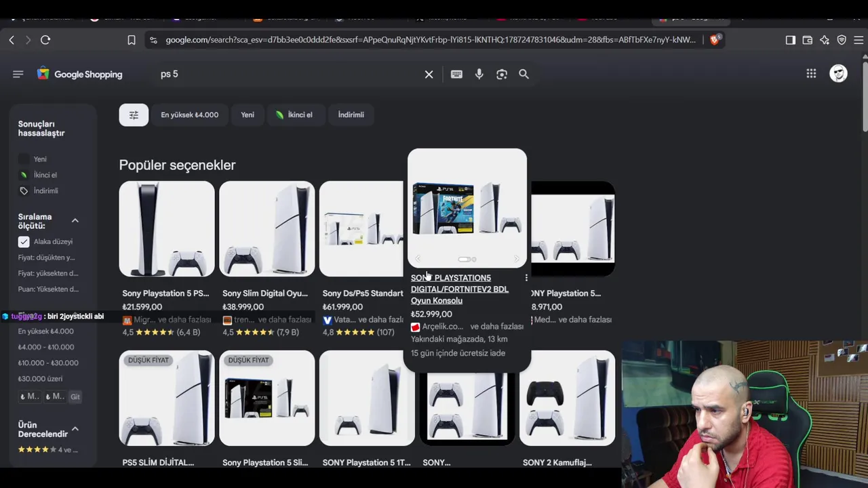Click the Sony Slim Digital Oyu... title text
Viewport: 868px width, 488px height.
tap(265, 293)
